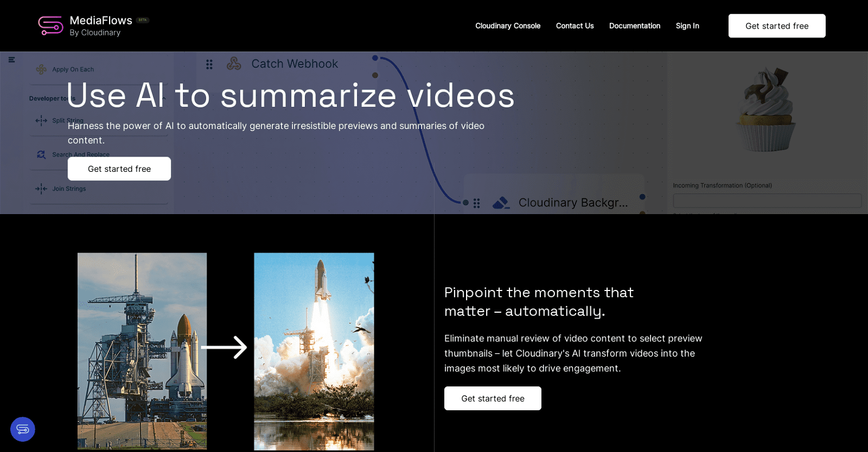Select the Join Strings tool icon
The image size is (868, 452).
point(41,189)
